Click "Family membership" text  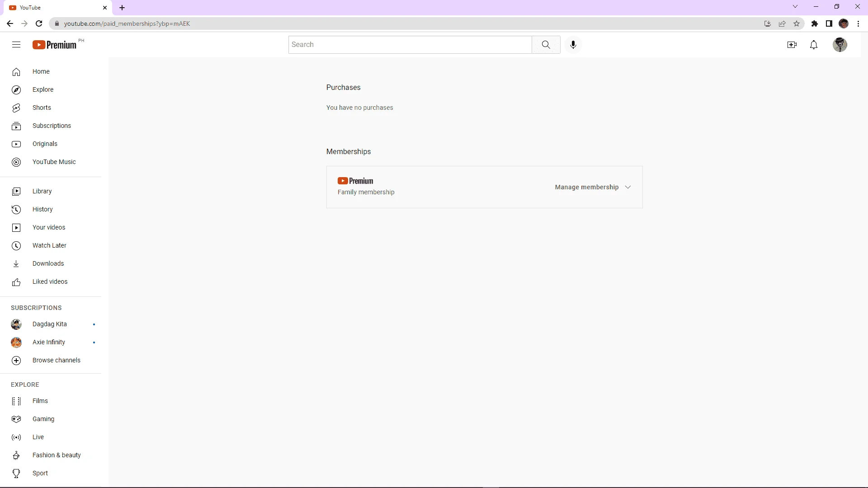[366, 192]
